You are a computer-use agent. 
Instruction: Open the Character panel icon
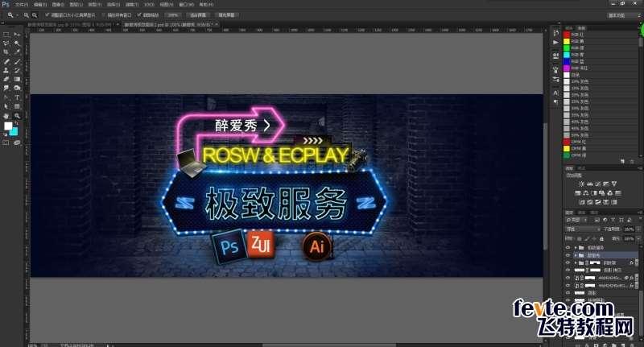(555, 93)
